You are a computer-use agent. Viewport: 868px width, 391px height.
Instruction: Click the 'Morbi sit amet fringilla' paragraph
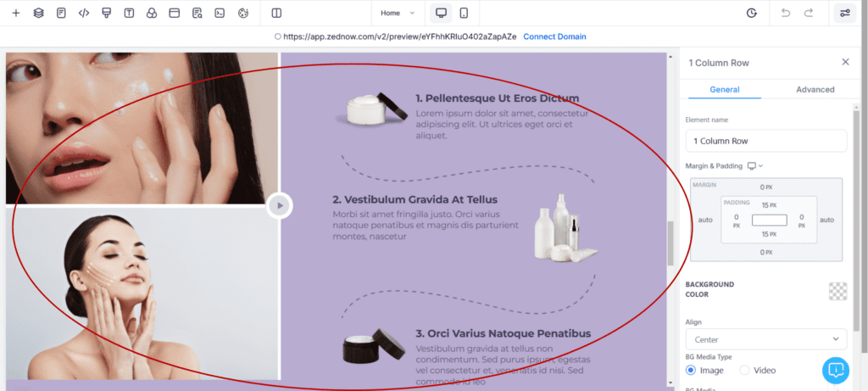click(426, 226)
